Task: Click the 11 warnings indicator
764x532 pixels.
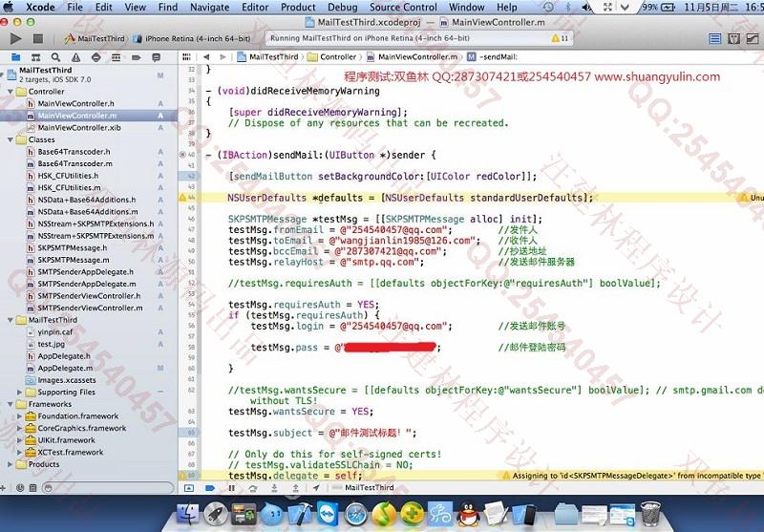Action: [560, 38]
